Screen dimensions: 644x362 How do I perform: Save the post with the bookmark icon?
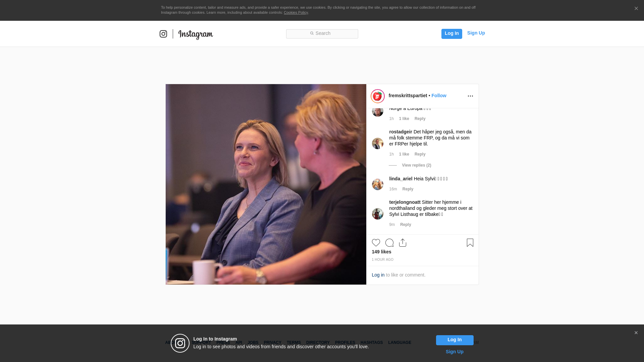[470, 243]
